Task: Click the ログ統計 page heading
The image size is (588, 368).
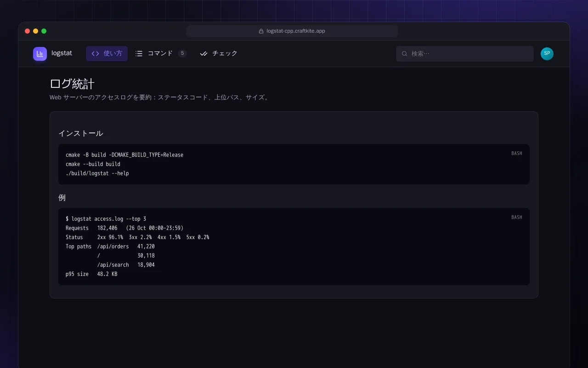Action: 72,84
